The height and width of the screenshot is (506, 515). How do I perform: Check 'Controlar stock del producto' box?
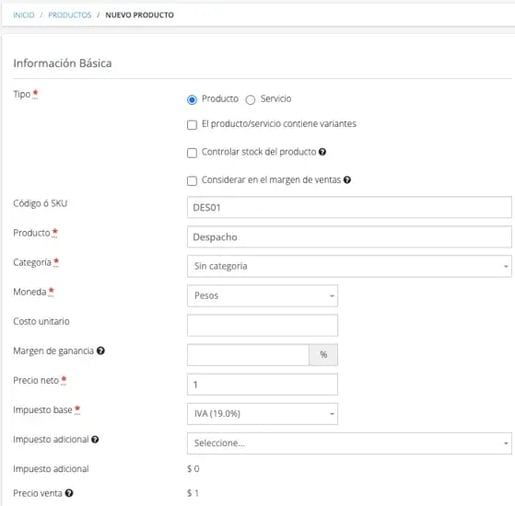tap(192, 153)
